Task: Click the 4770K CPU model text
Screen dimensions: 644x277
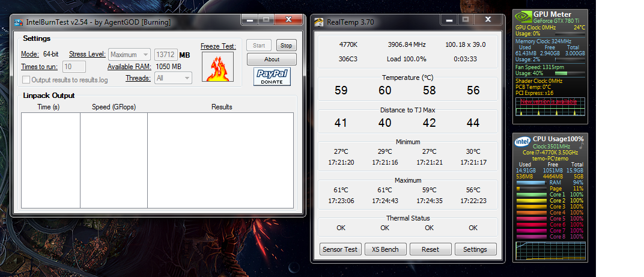Action: tap(348, 44)
